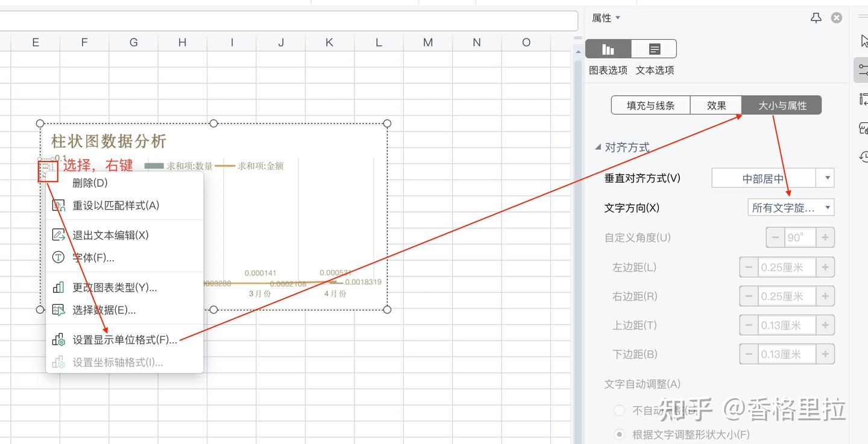The image size is (868, 444).
Task: Click the reset-style icon beside 重设以匹配样式
Action: click(x=58, y=205)
